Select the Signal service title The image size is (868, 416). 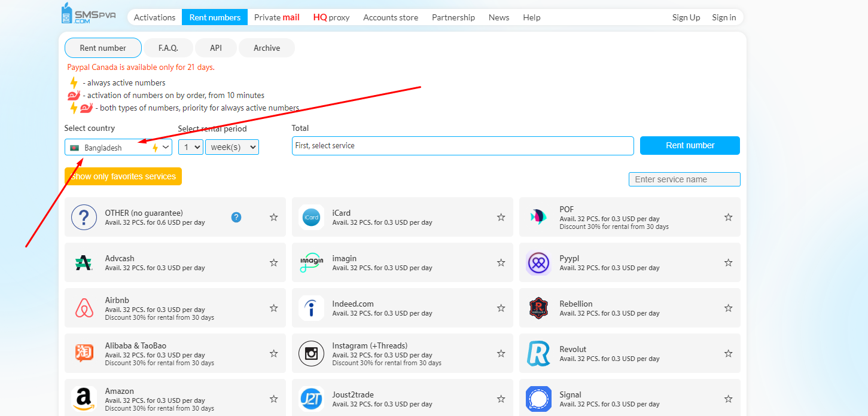tap(571, 394)
